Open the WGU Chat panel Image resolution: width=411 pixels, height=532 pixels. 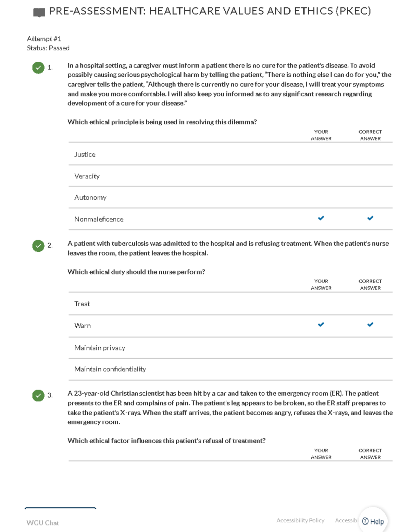(42, 523)
